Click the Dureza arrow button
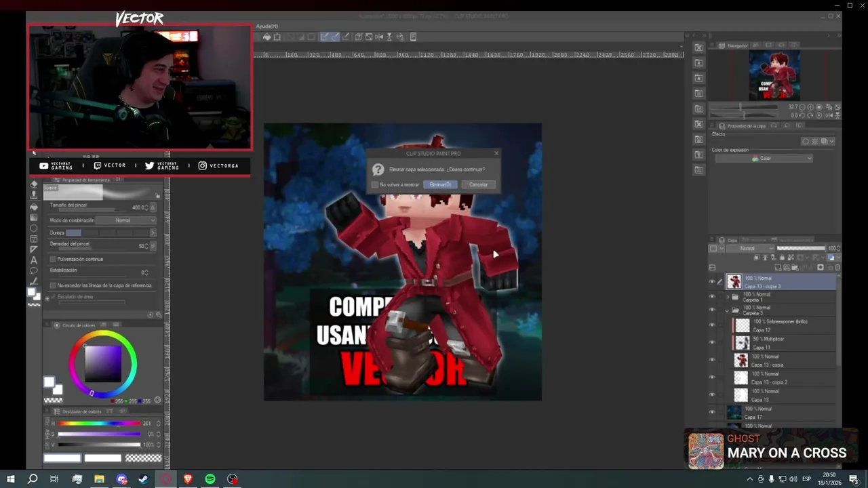This screenshot has height=488, width=868. (153, 232)
